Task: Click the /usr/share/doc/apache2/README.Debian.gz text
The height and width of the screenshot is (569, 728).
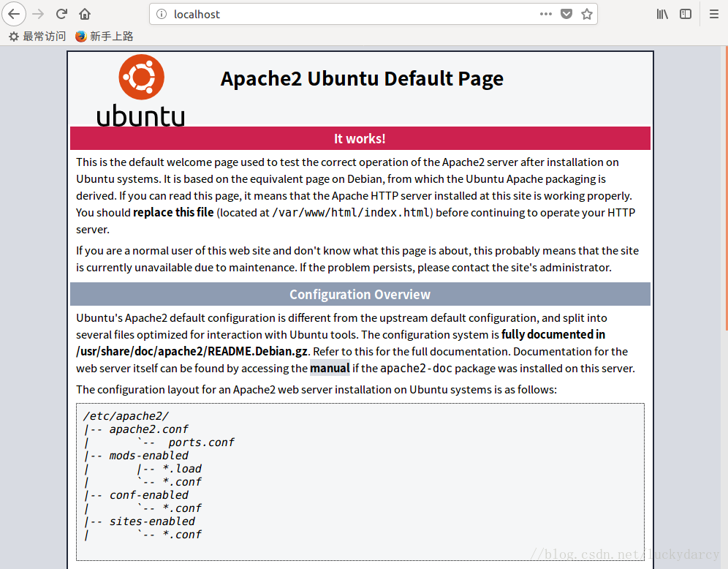Action: [x=192, y=351]
